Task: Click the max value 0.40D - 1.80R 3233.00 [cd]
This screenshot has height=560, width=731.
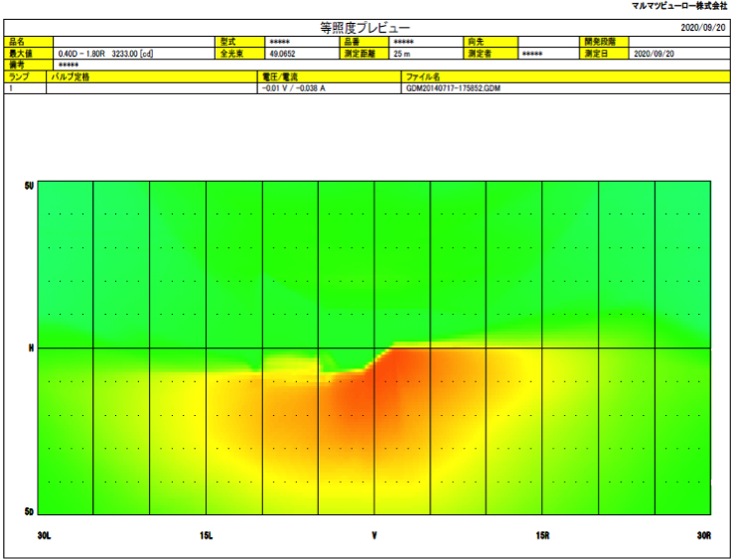Action: pyautogui.click(x=105, y=54)
